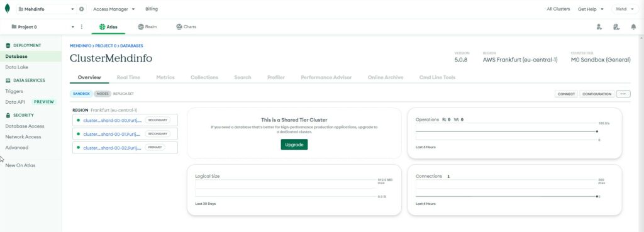Open project options three-dot menu

coord(81,26)
